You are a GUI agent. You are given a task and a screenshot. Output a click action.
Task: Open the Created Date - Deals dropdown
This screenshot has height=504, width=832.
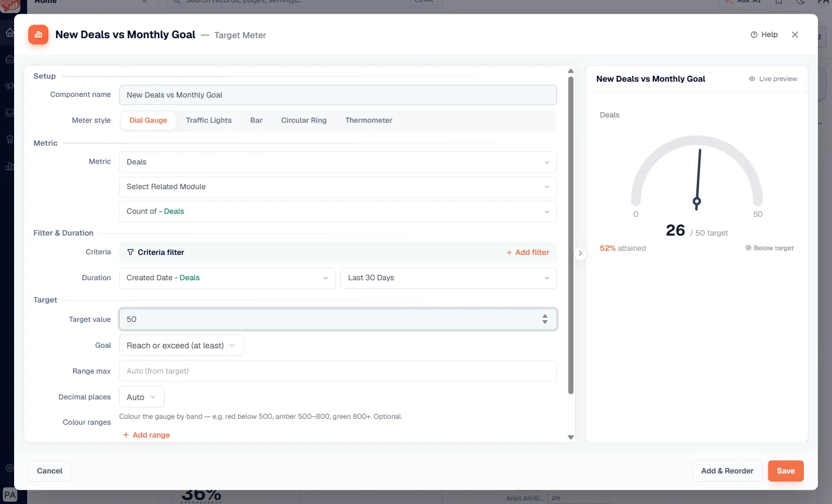(x=227, y=278)
